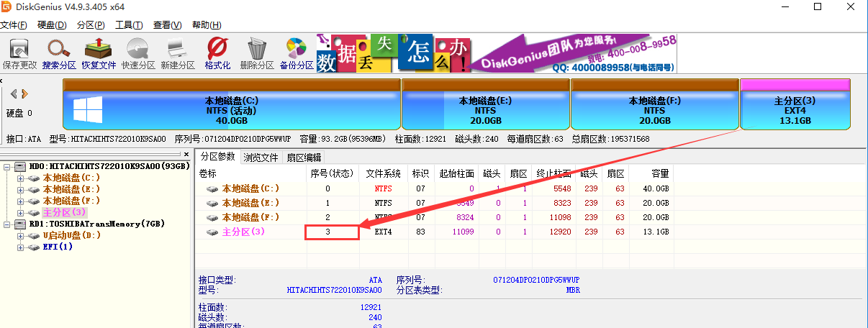
Task: Select 主分区(3) label in disk tree
Action: tap(64, 212)
